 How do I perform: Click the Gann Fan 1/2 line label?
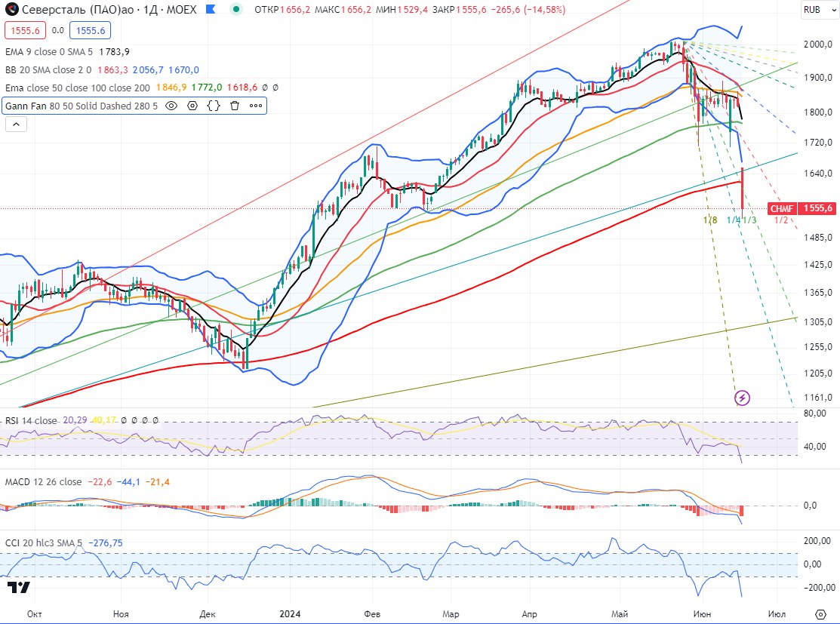click(x=781, y=220)
